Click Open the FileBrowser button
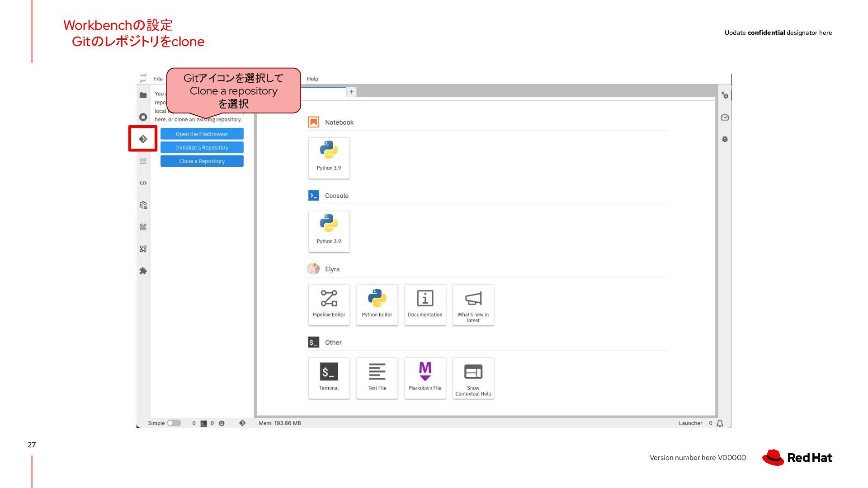 (x=202, y=134)
